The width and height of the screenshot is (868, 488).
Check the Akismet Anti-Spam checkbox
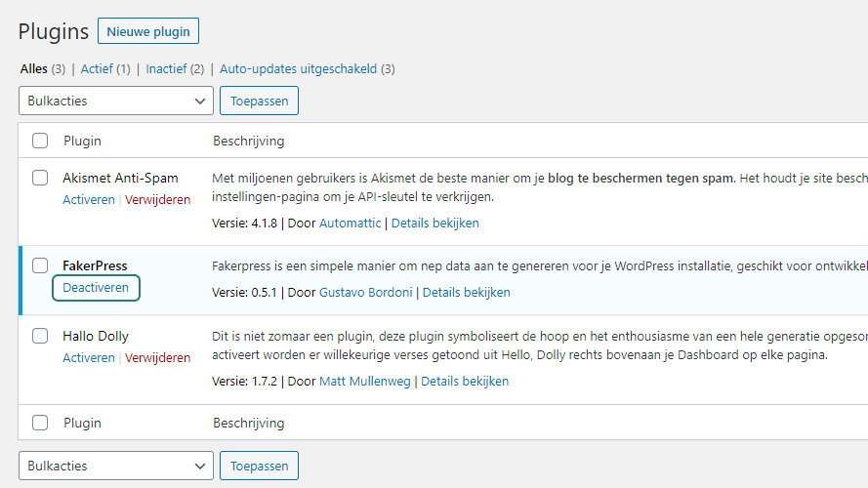[x=40, y=178]
